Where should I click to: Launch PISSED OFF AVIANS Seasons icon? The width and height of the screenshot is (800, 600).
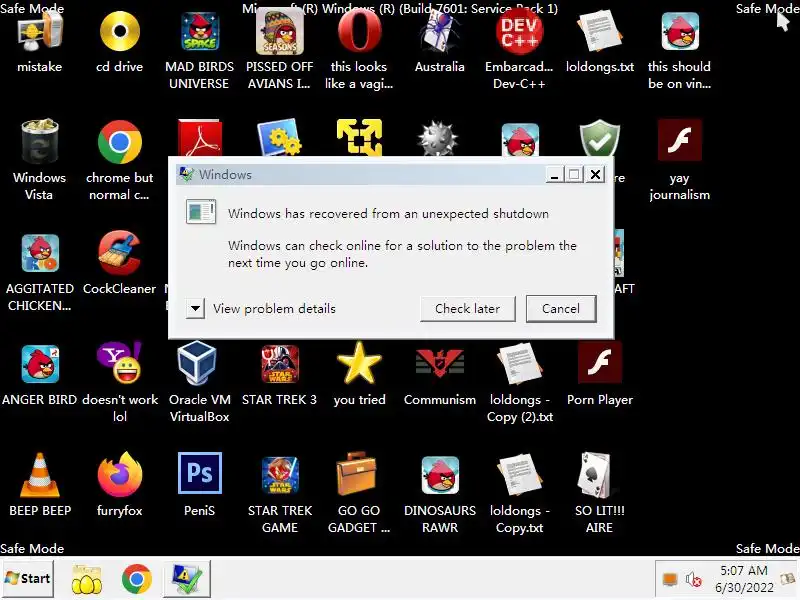click(280, 32)
